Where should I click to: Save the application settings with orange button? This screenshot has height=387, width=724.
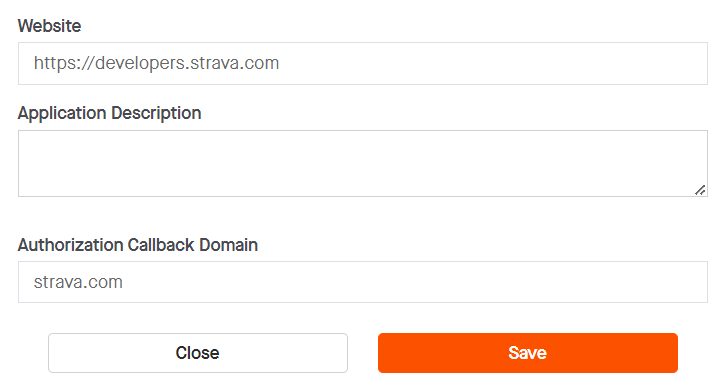pyautogui.click(x=528, y=353)
